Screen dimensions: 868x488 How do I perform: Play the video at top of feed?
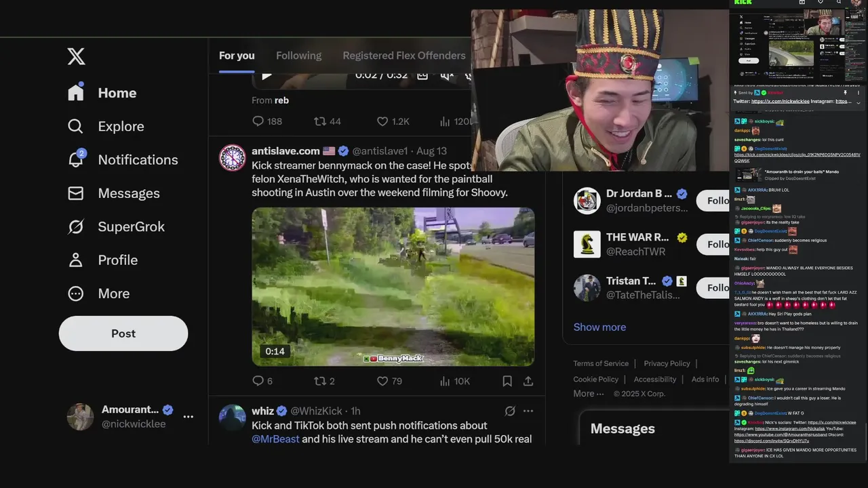click(x=267, y=75)
